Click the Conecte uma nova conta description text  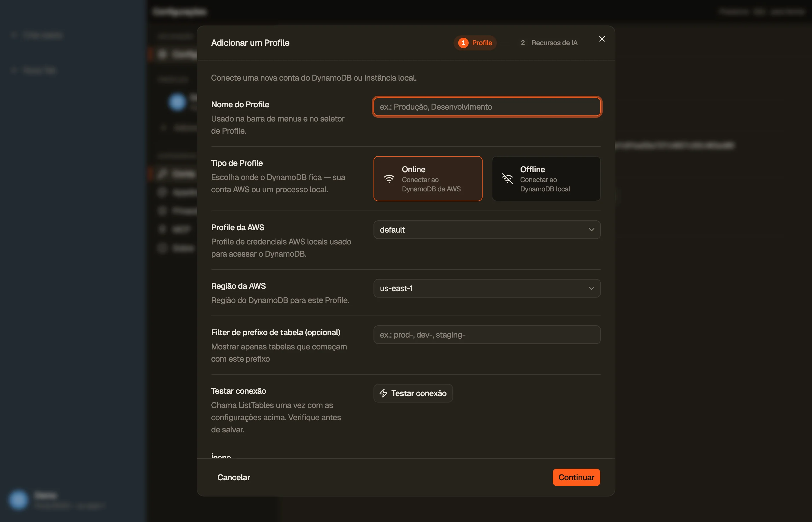click(x=313, y=78)
